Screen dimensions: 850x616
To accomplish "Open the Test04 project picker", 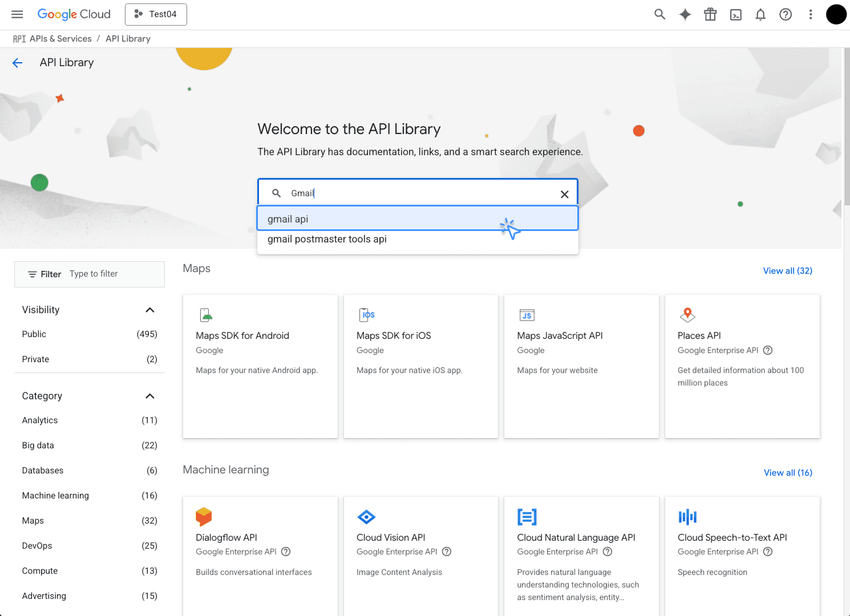I will [156, 14].
